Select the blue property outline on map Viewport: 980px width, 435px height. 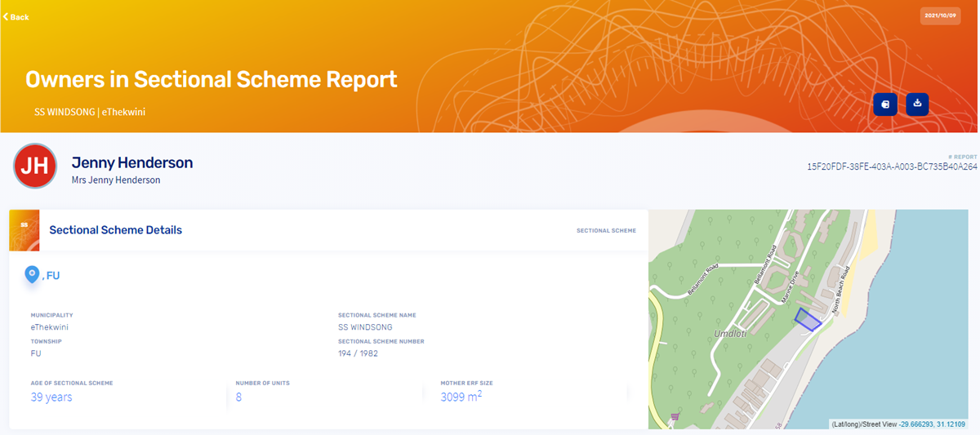pos(808,320)
